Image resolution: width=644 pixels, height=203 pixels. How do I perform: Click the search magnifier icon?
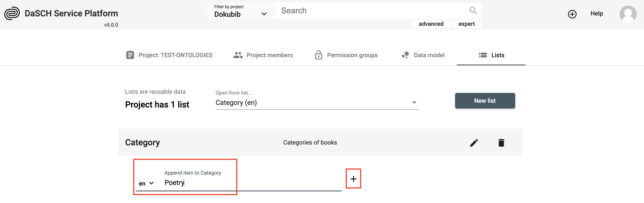[x=473, y=11]
